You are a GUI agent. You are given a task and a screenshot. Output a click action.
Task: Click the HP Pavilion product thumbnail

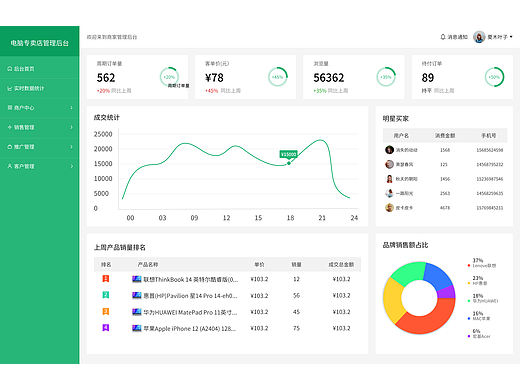(137, 295)
